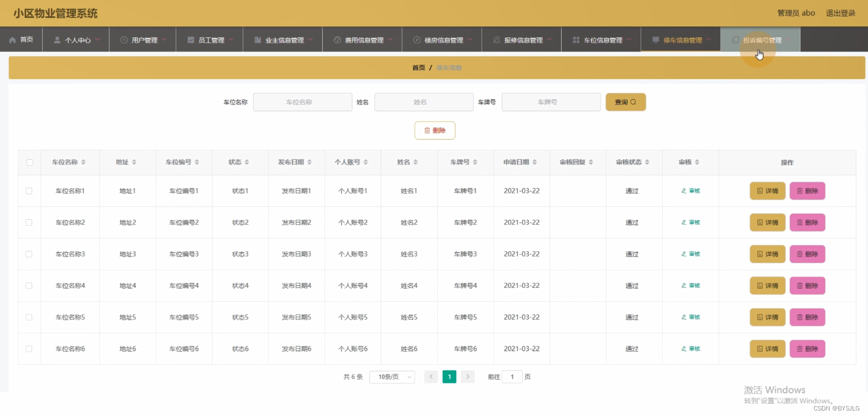
Task: Click the sort arrows on 申请日期 column
Action: (535, 162)
